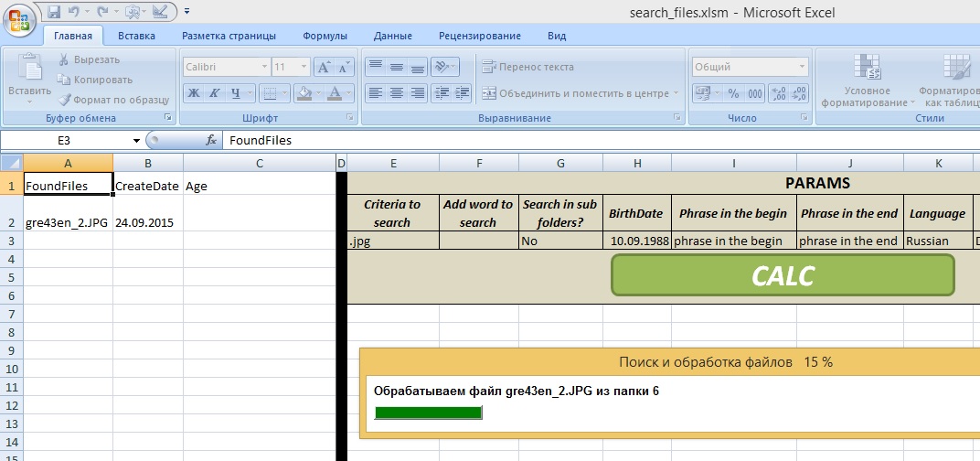The image size is (980, 461).
Task: Open the Рецензирование tab
Action: (479, 36)
